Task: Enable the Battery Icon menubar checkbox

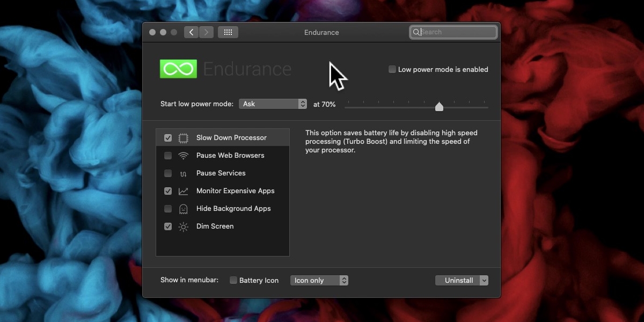Action: [x=233, y=280]
